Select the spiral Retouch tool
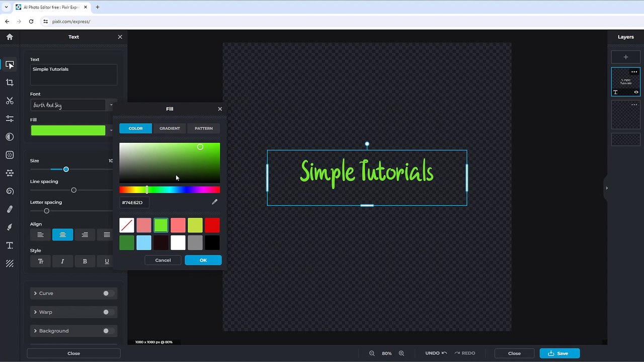 point(10,191)
